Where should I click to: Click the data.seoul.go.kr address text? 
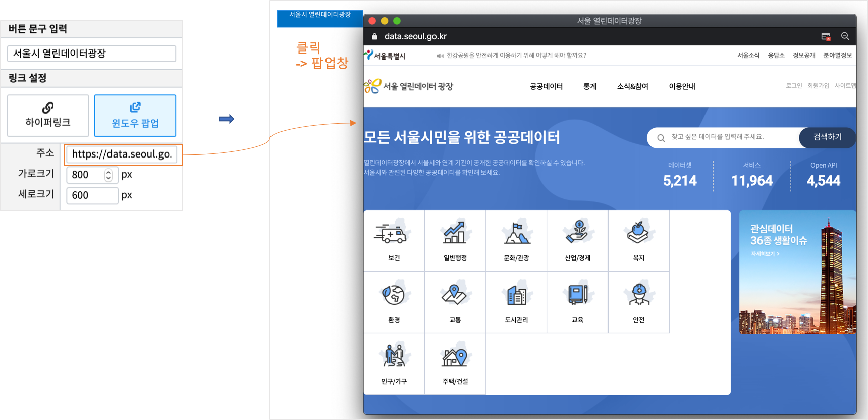tap(415, 36)
